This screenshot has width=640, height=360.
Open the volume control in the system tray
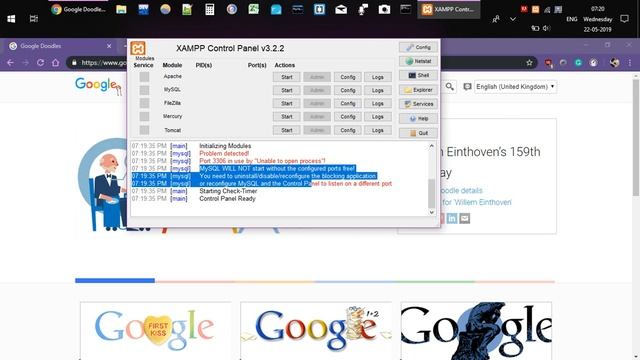click(547, 28)
